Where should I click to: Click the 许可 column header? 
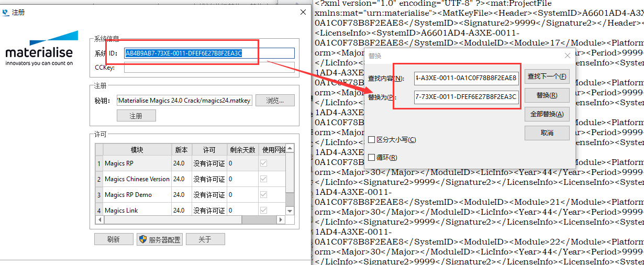click(x=209, y=150)
